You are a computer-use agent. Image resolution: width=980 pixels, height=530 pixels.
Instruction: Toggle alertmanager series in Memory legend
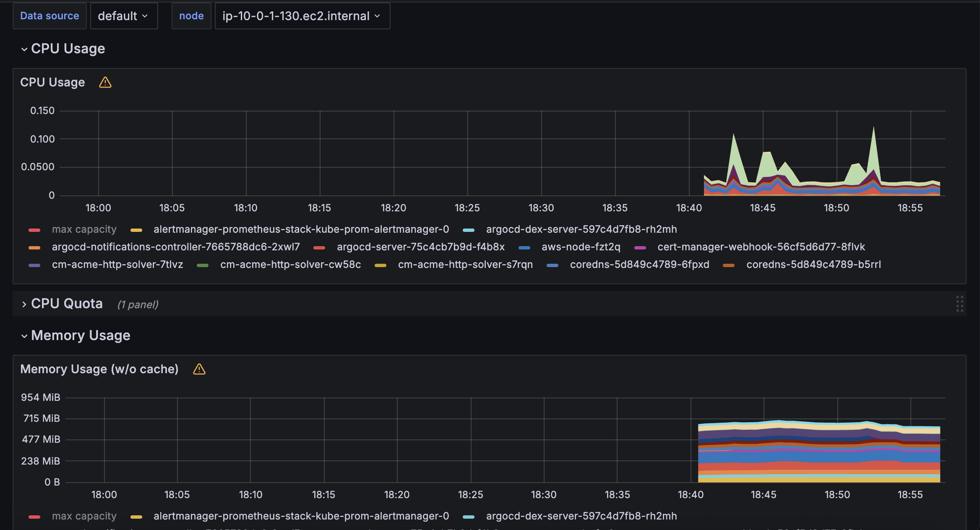301,517
